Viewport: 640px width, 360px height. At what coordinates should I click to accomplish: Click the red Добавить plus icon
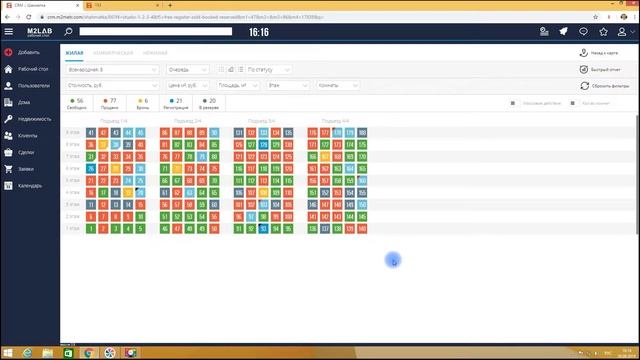8,52
